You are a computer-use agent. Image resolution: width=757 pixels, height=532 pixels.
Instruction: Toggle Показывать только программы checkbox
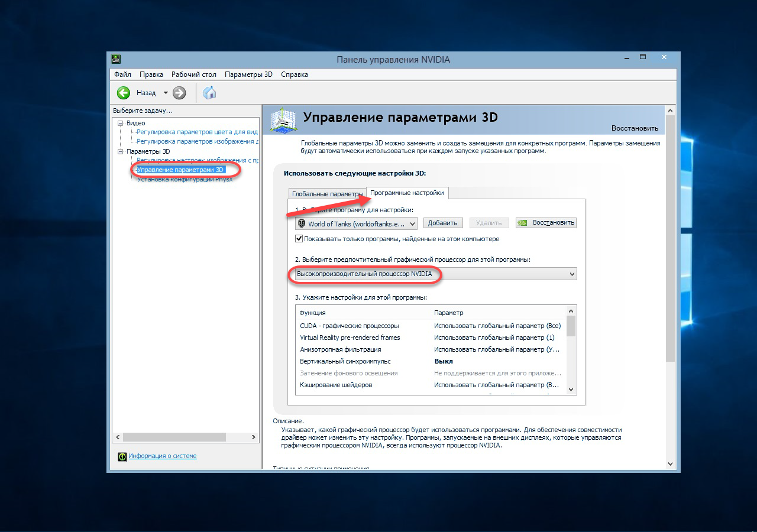point(299,239)
